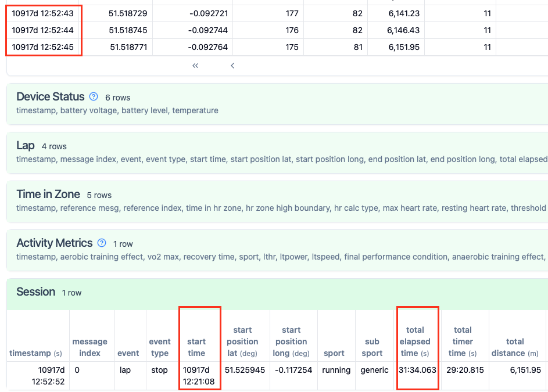Collapse the Session section header
Viewport: 548px width, 392px height.
pos(36,292)
